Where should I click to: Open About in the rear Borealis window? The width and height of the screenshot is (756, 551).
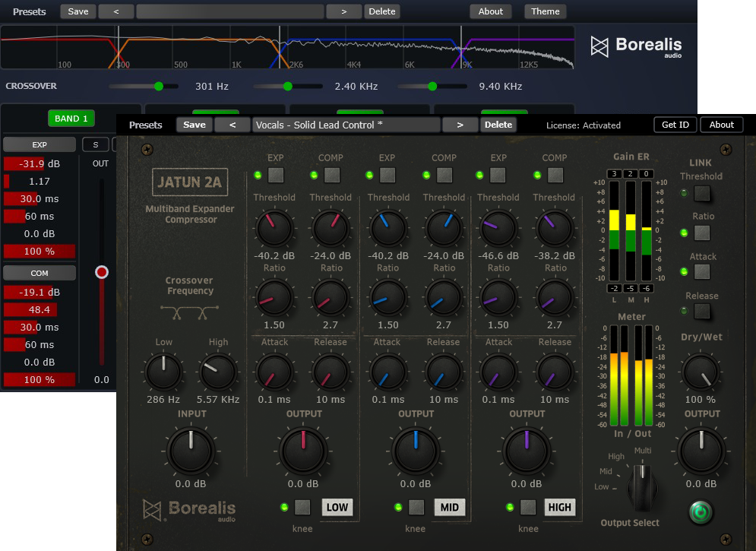[490, 11]
